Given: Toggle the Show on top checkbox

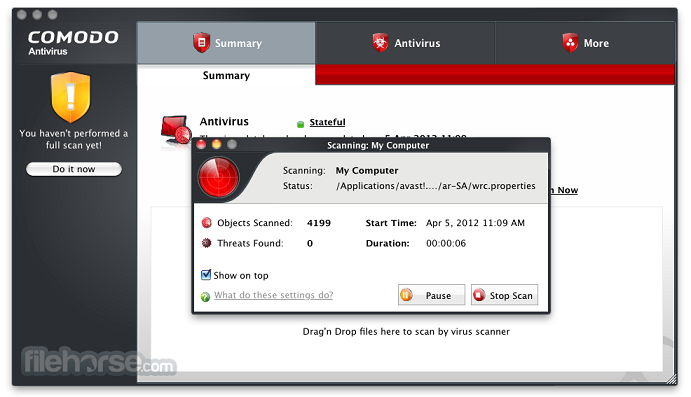Looking at the screenshot, I should tap(206, 275).
